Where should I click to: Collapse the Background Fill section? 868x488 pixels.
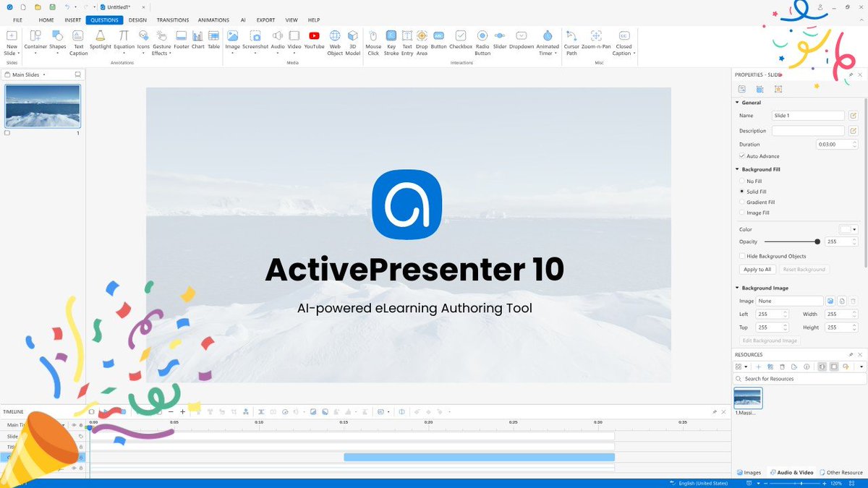coord(737,169)
